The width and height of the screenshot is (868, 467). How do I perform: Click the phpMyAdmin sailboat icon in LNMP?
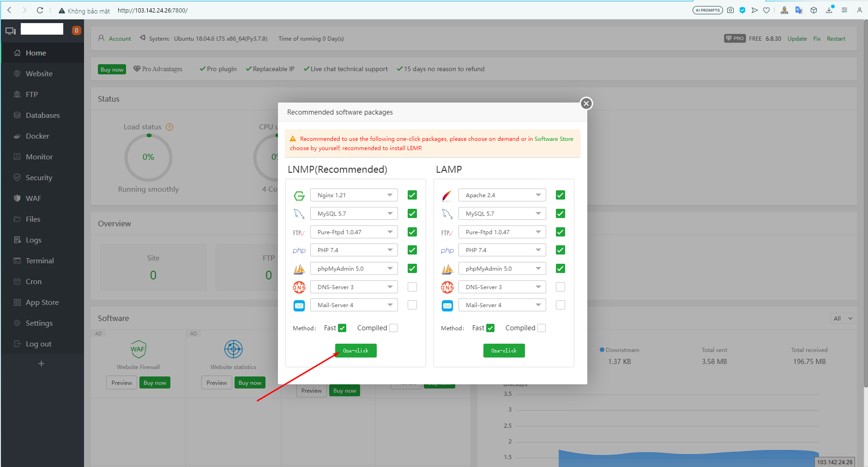[x=299, y=269]
